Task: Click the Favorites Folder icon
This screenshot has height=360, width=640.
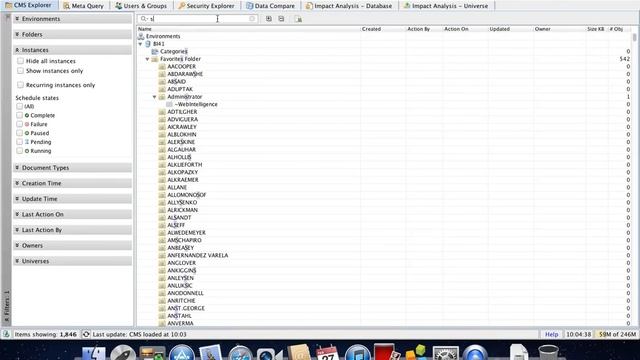Action: pos(155,59)
